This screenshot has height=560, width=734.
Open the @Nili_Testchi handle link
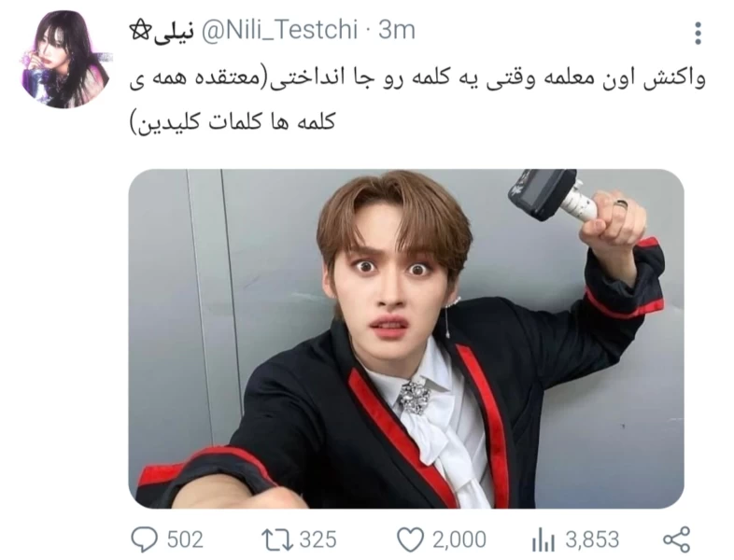pyautogui.click(x=279, y=31)
